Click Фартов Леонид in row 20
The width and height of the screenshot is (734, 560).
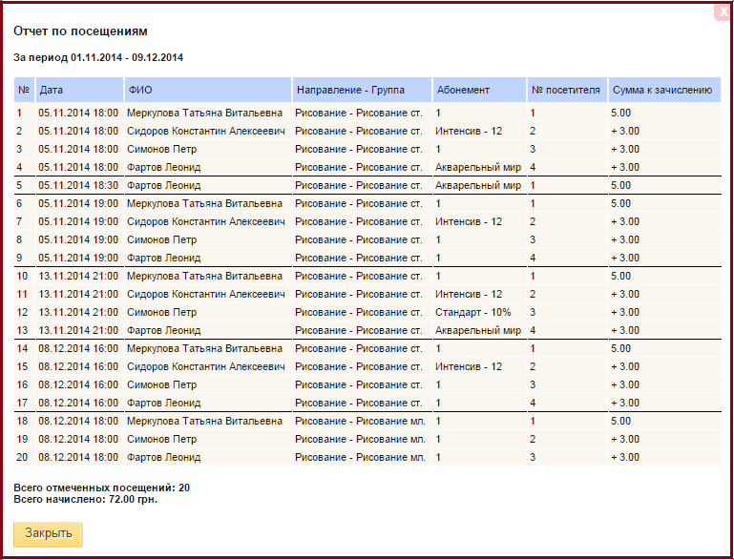(x=163, y=457)
